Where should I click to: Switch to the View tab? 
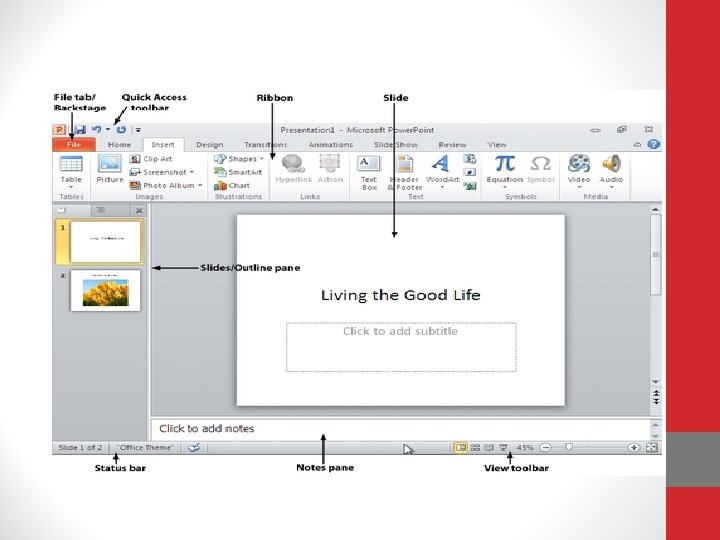click(497, 145)
